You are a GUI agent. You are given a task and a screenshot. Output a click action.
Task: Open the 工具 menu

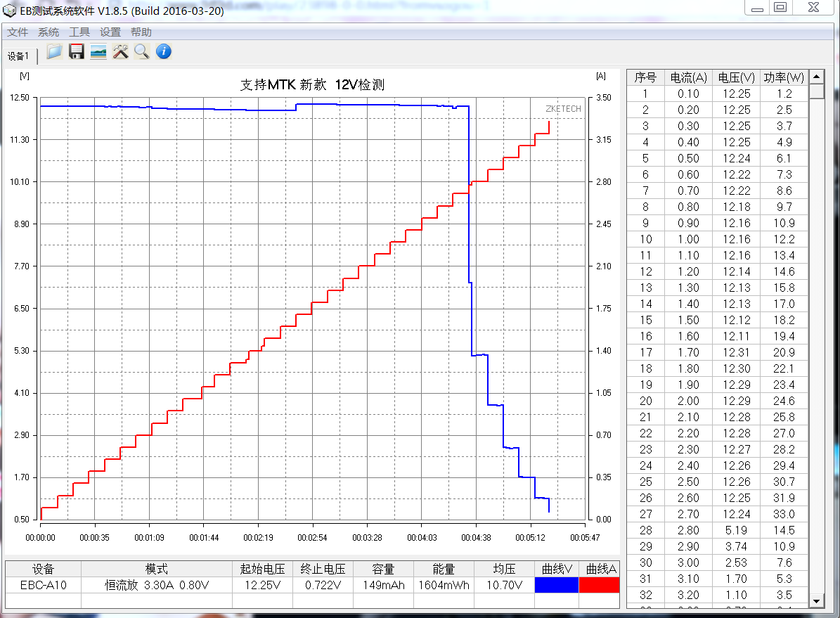tap(78, 32)
